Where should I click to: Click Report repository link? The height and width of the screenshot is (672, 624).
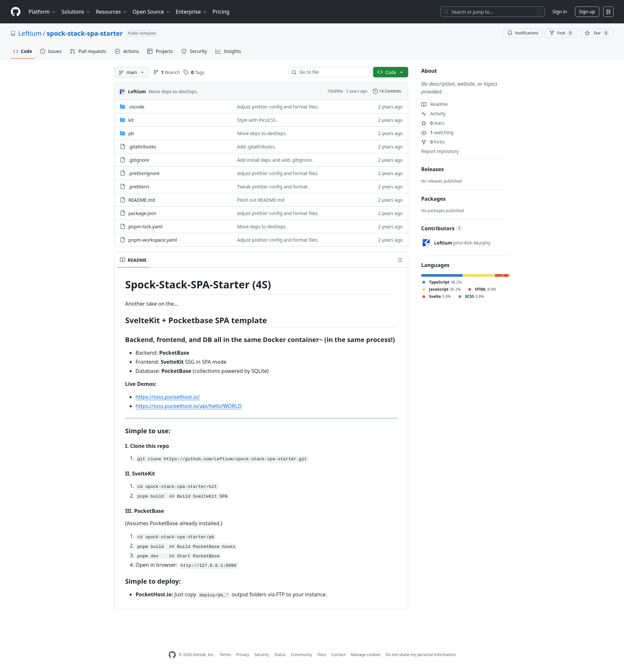click(x=440, y=151)
